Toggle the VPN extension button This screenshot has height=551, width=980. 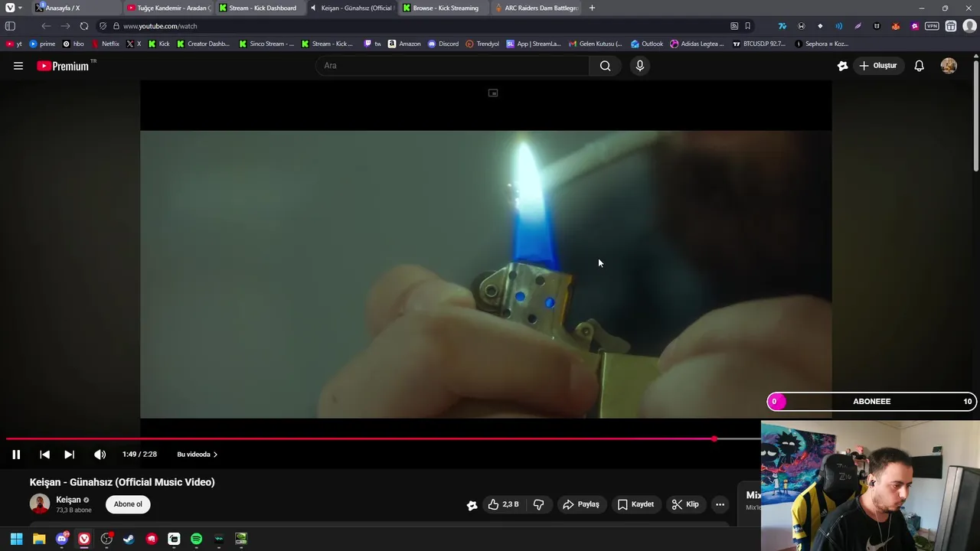(932, 26)
